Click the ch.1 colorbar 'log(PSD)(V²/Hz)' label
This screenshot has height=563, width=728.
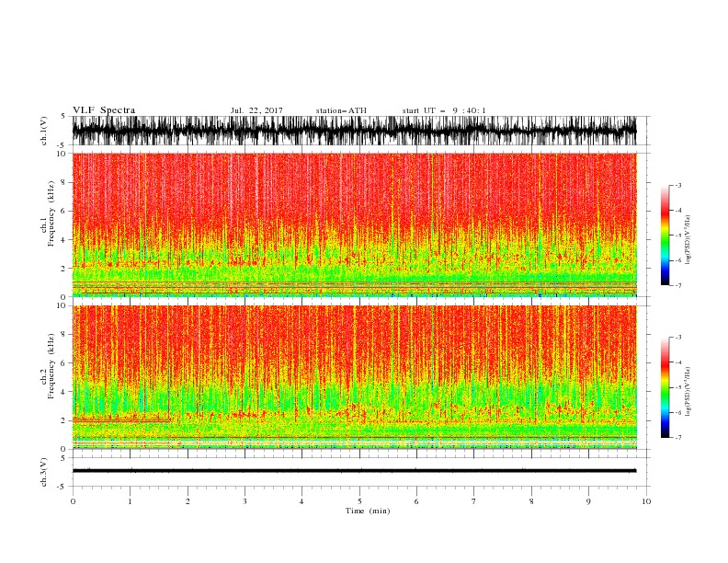click(688, 240)
